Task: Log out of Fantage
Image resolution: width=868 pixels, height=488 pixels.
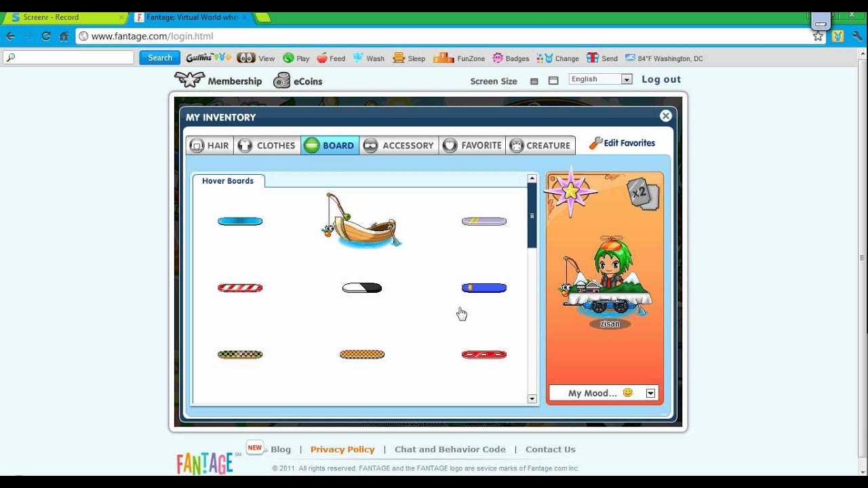Action: (661, 79)
